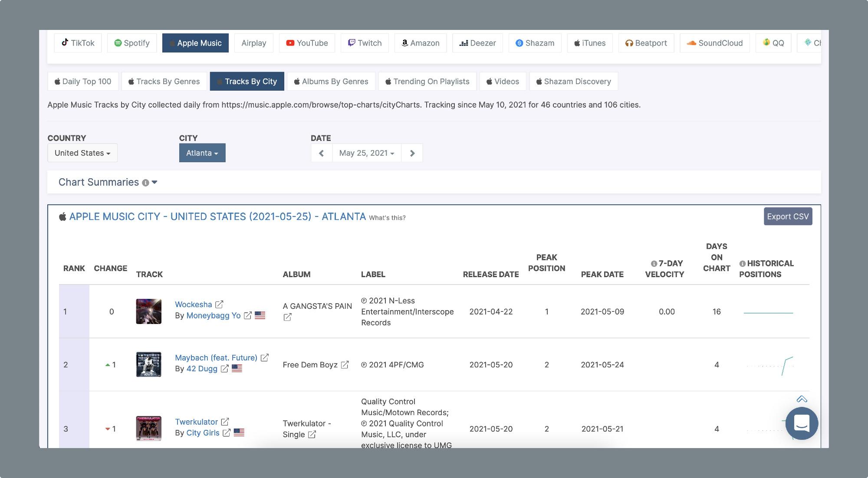Open A GANGSTA'S PAIN album external link
The height and width of the screenshot is (478, 868).
click(x=287, y=317)
